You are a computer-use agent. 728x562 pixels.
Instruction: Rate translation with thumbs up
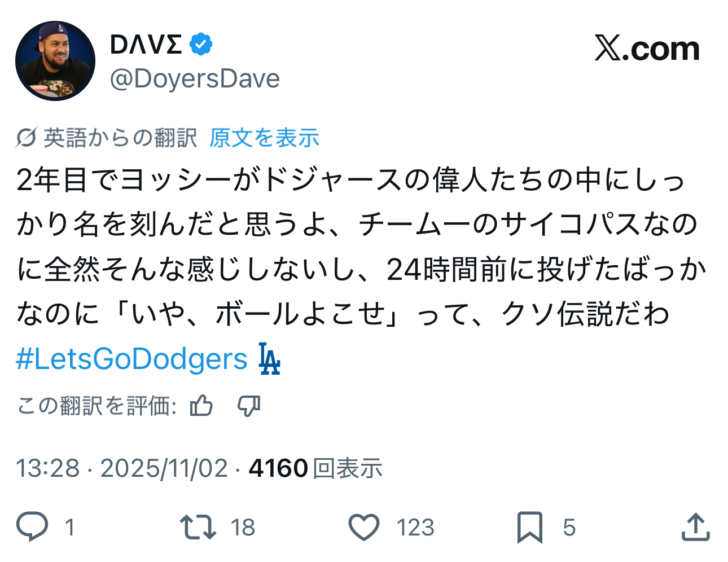pos(201,406)
